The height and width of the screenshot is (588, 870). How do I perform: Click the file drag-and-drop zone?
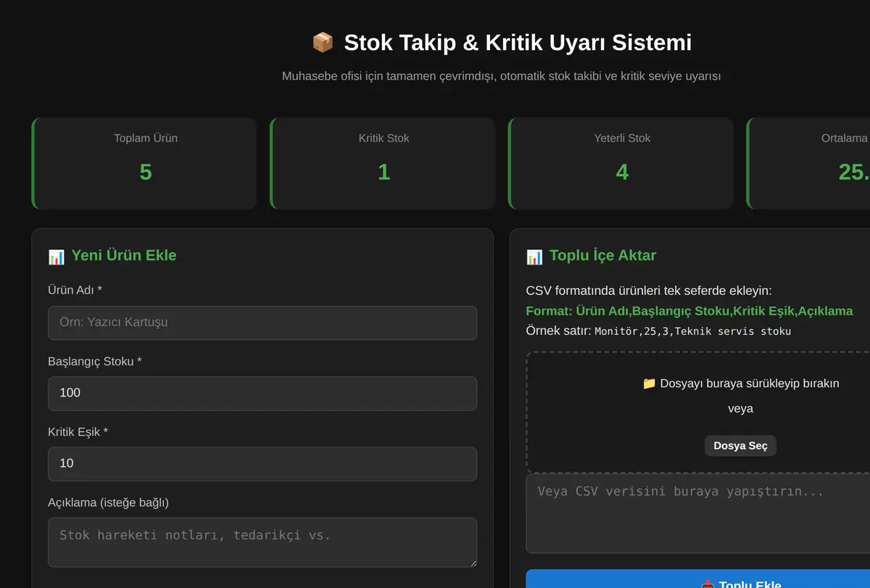click(697, 413)
